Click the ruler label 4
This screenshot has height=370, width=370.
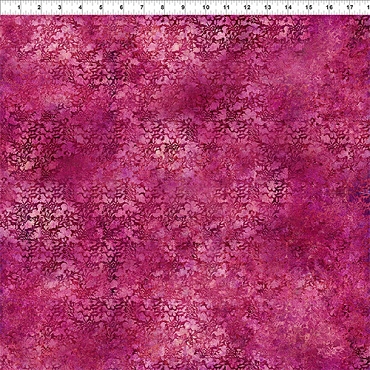(80, 7)
